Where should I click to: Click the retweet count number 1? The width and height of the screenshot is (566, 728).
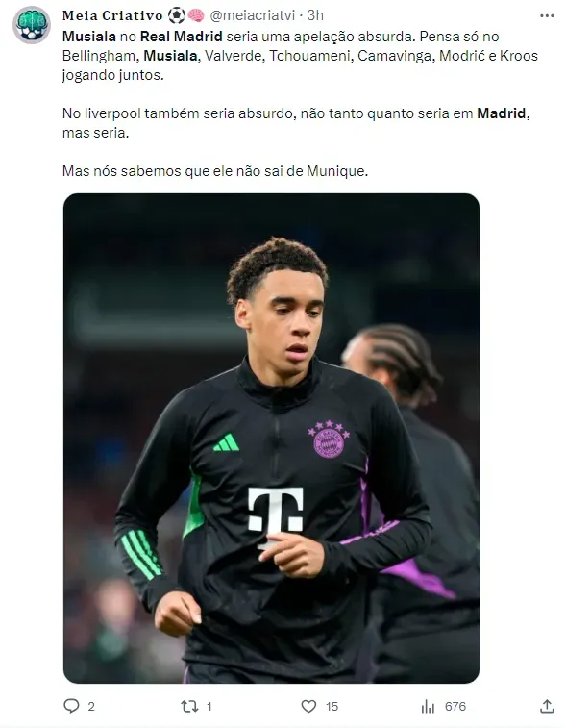209,707
